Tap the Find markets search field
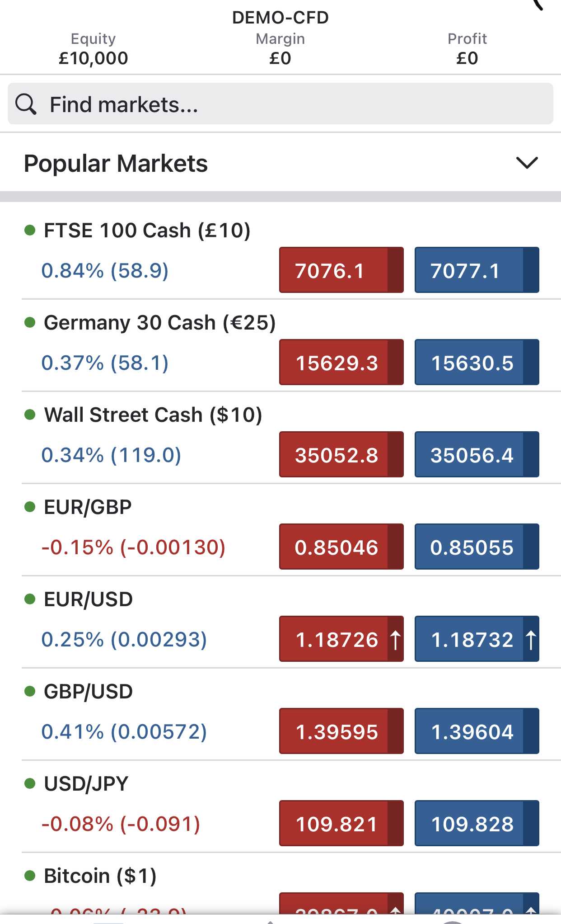The image size is (561, 924). pos(280,104)
